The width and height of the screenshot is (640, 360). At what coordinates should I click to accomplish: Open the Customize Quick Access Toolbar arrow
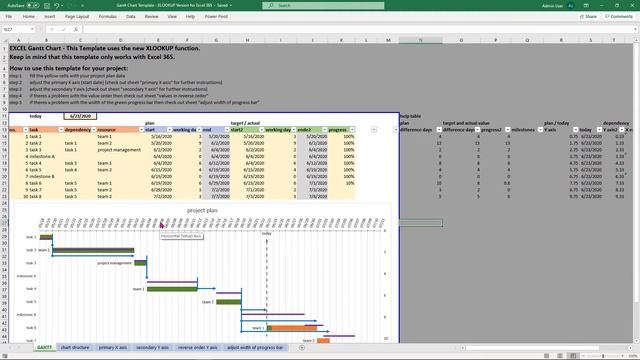[x=82, y=6]
